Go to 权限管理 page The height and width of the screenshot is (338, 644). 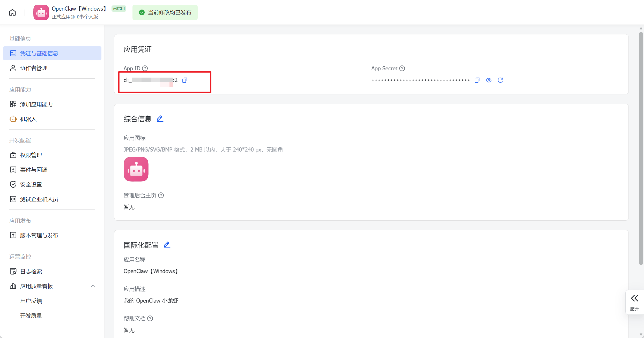pyautogui.click(x=31, y=155)
